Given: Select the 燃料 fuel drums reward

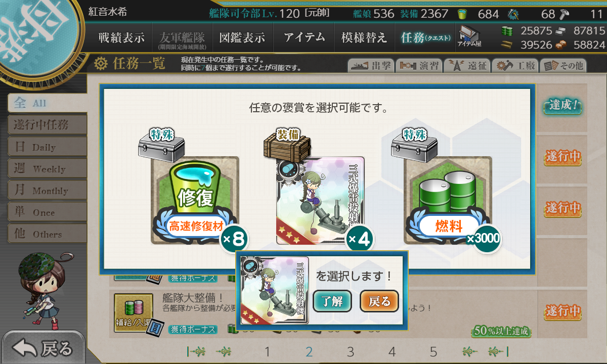Looking at the screenshot, I should click(x=448, y=200).
